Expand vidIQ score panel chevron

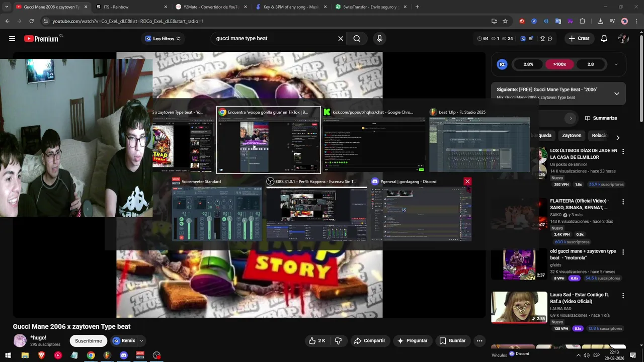click(x=616, y=64)
